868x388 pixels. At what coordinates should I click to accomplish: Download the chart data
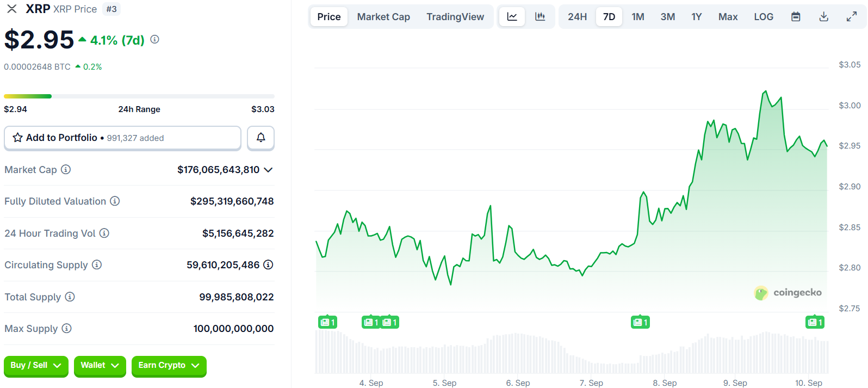824,17
